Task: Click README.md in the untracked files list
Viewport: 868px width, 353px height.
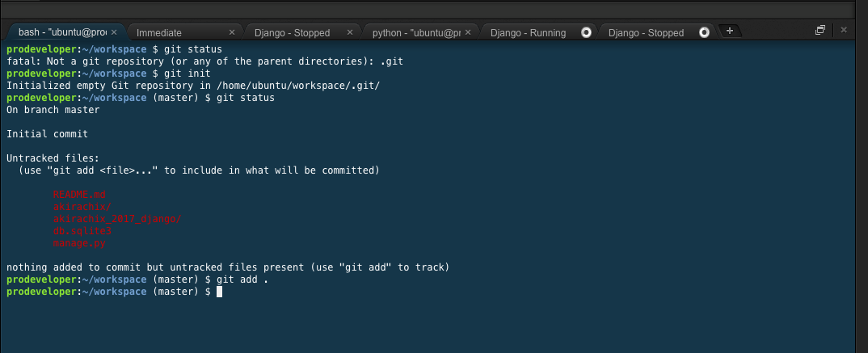Action: (79, 195)
